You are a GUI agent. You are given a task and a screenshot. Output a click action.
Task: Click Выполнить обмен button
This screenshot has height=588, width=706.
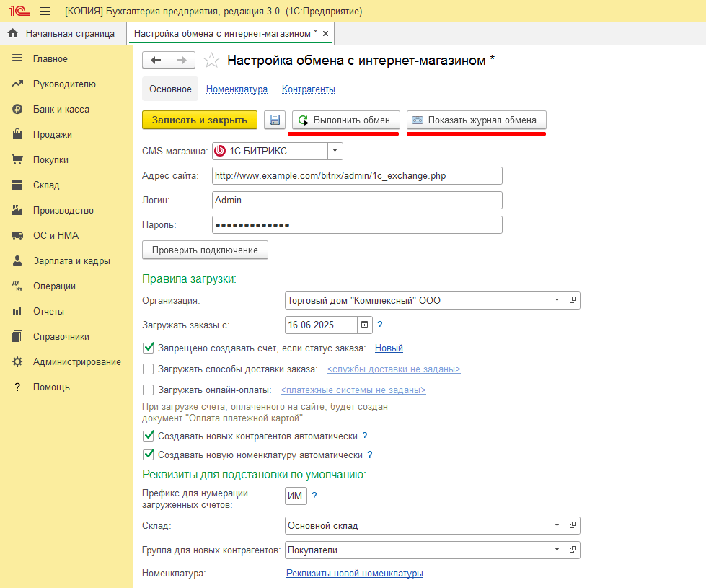(x=346, y=120)
